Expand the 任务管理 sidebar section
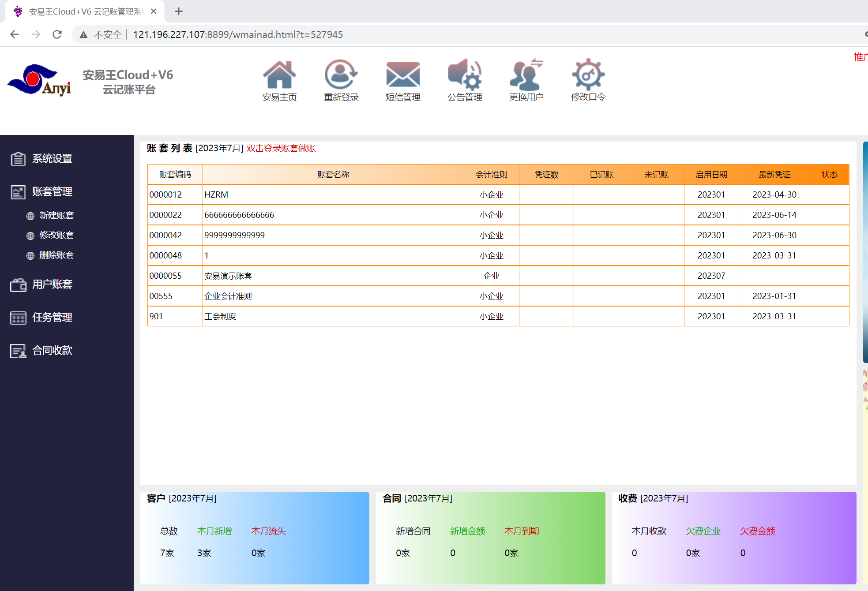The height and width of the screenshot is (591, 868). (x=52, y=318)
